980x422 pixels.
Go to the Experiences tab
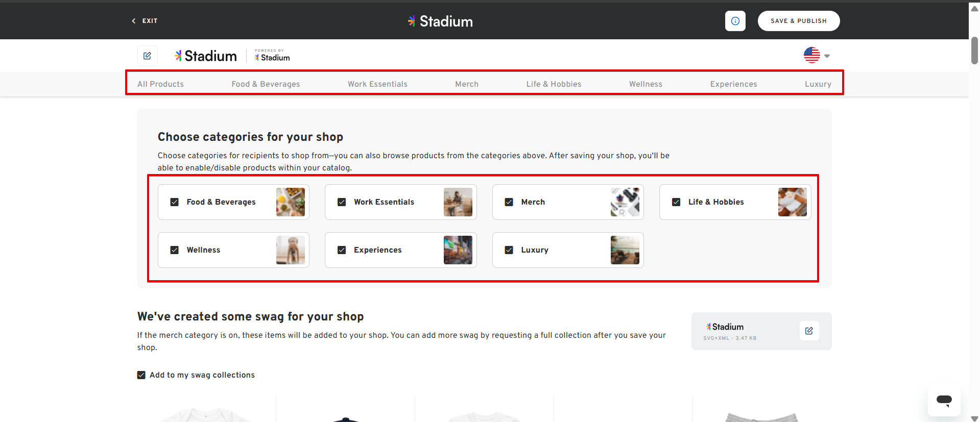pyautogui.click(x=733, y=84)
